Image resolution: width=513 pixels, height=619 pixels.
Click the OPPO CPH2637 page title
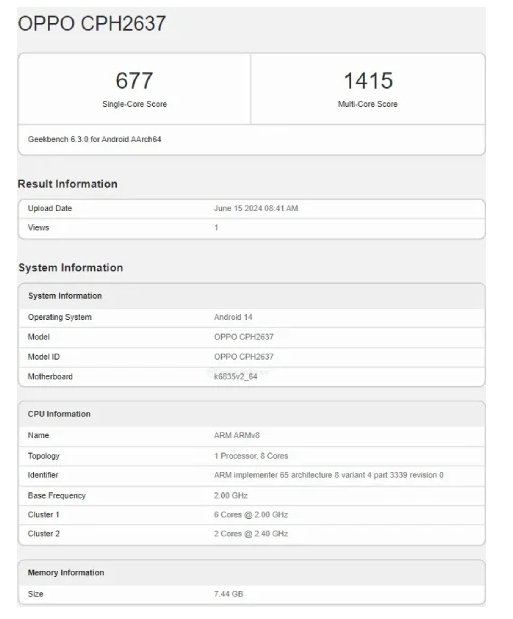tap(92, 24)
